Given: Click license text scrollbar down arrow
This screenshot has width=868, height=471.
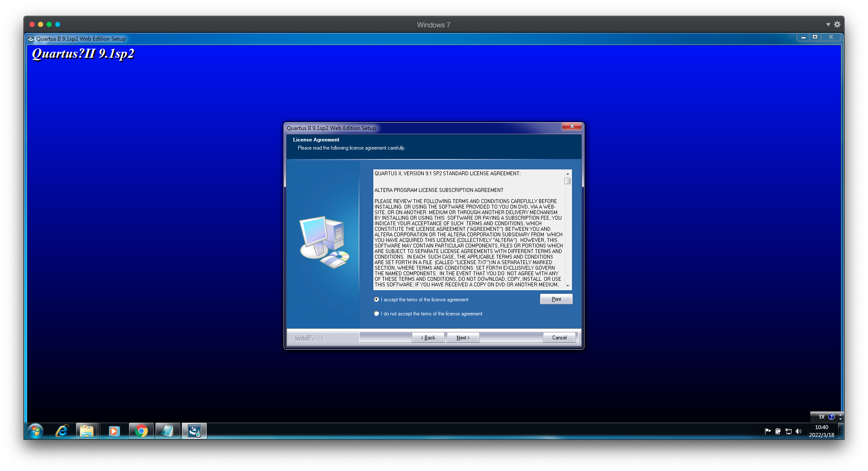Looking at the screenshot, I should (568, 286).
